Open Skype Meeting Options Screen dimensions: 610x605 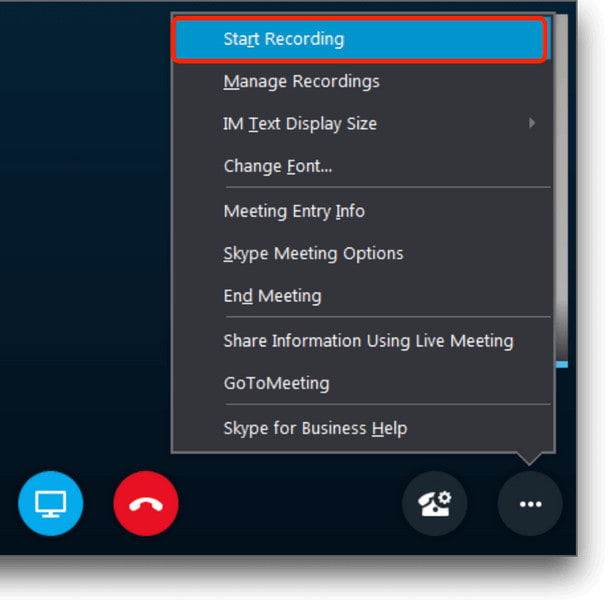[x=362, y=254]
